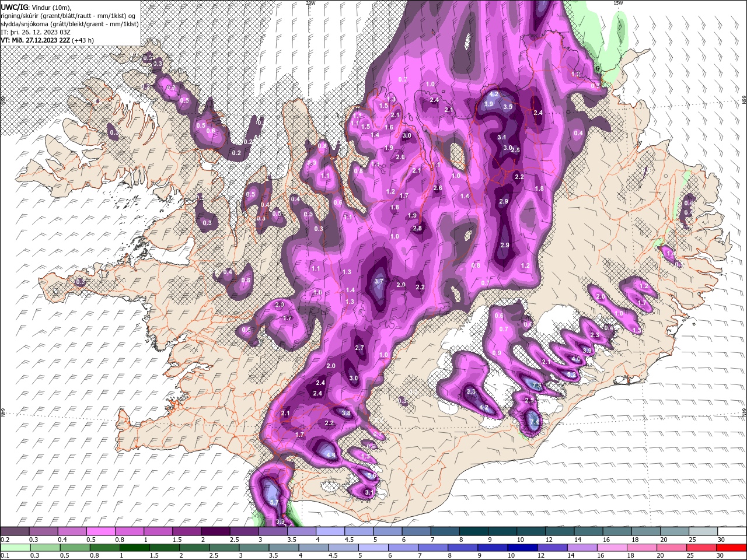Pick the pale grey snow swatch at 25
747x560 pixels.
pyautogui.click(x=702, y=532)
